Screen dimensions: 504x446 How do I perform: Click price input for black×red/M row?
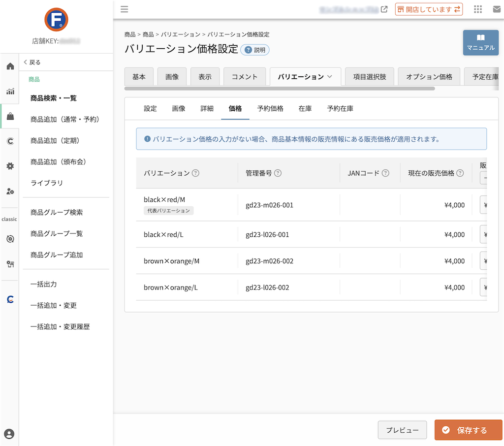[x=483, y=205]
